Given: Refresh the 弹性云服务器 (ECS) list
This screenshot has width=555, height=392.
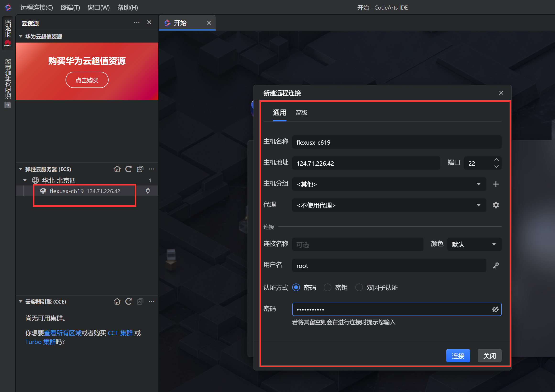Looking at the screenshot, I should pos(128,169).
